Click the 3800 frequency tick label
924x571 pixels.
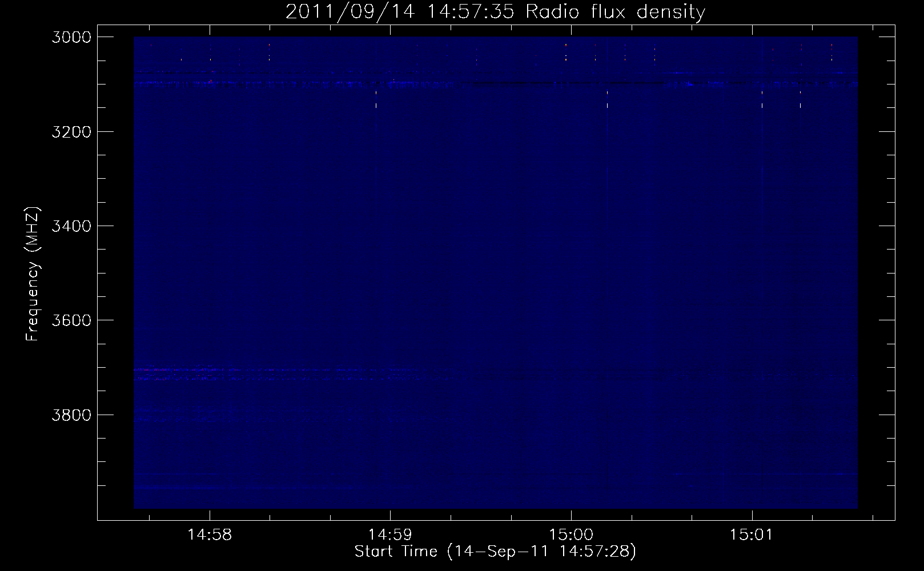(x=71, y=415)
